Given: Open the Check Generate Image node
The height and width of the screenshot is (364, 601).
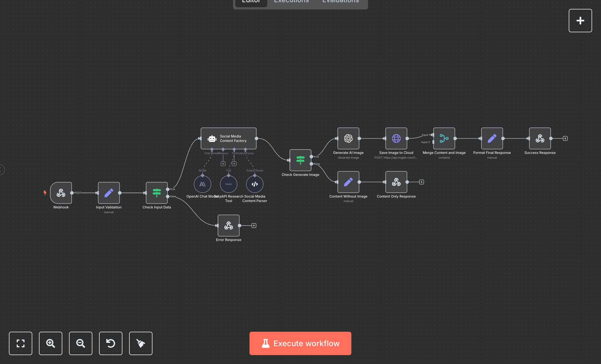Looking at the screenshot, I should (x=300, y=160).
